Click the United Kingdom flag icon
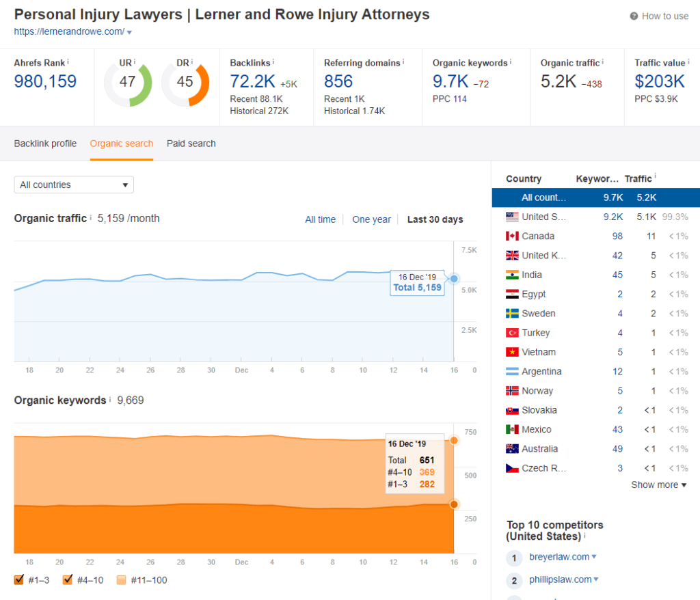 (512, 256)
